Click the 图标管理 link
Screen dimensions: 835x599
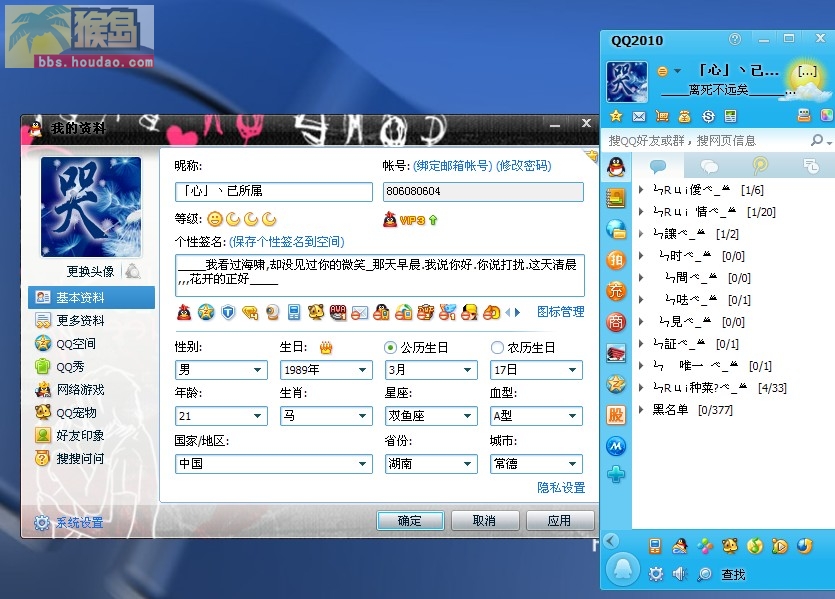[x=560, y=311]
